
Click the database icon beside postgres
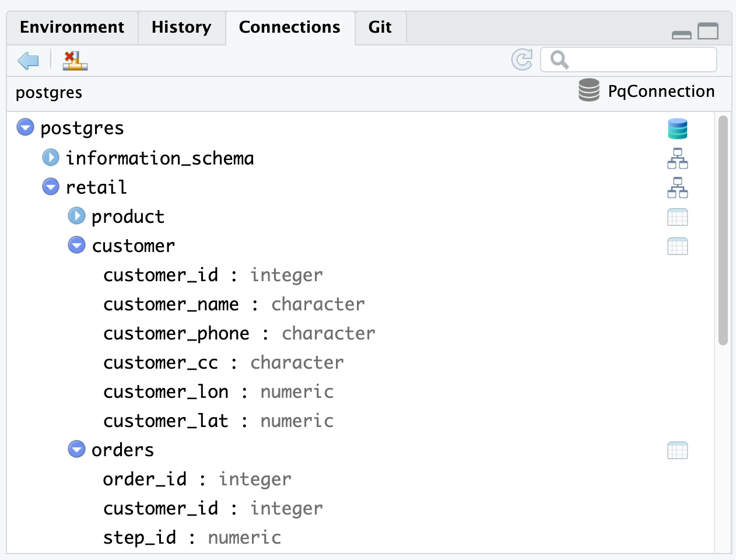[677, 128]
